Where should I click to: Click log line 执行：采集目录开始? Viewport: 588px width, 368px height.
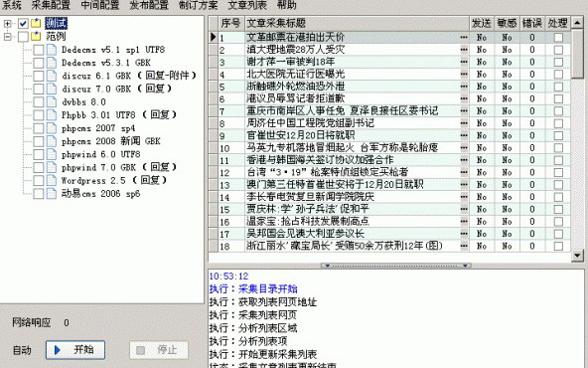[253, 288]
